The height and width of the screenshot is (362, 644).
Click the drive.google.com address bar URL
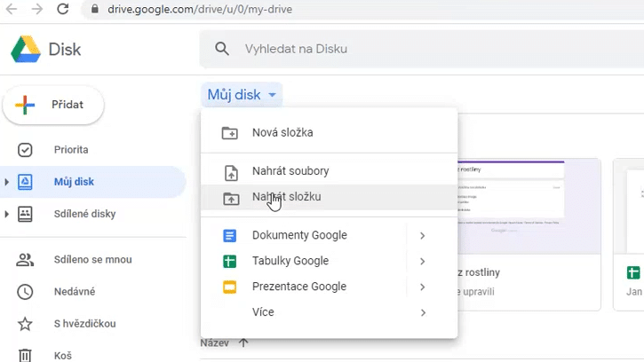coord(200,9)
